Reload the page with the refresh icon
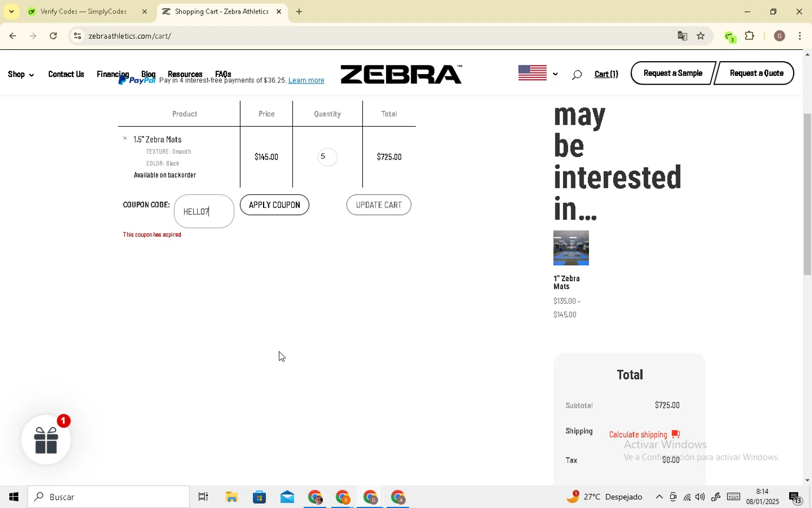812x508 pixels. [54, 36]
